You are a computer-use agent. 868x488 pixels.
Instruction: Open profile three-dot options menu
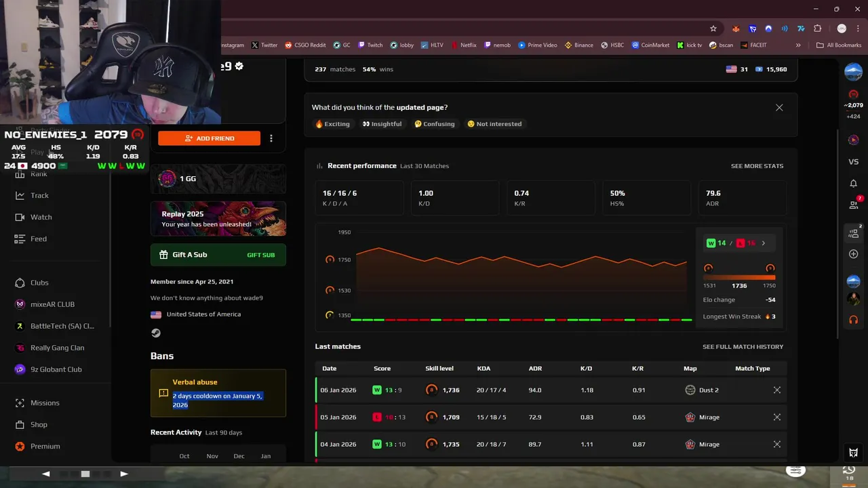[271, 138]
